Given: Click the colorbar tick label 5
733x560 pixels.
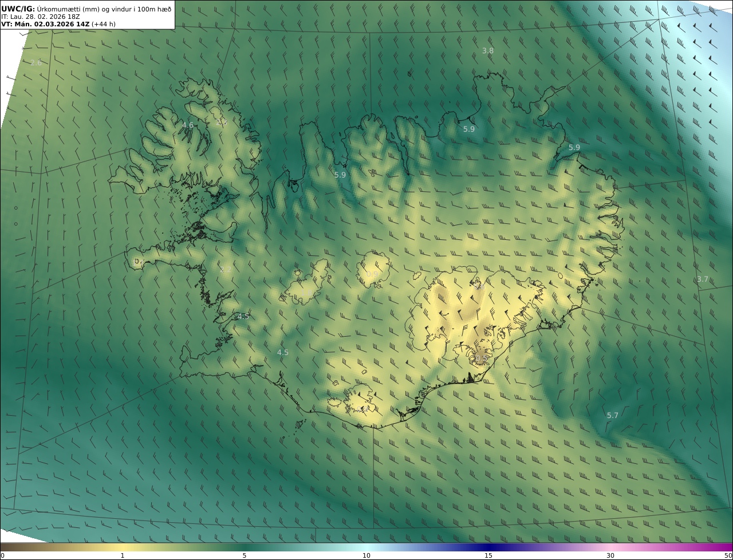Looking at the screenshot, I should (245, 555).
